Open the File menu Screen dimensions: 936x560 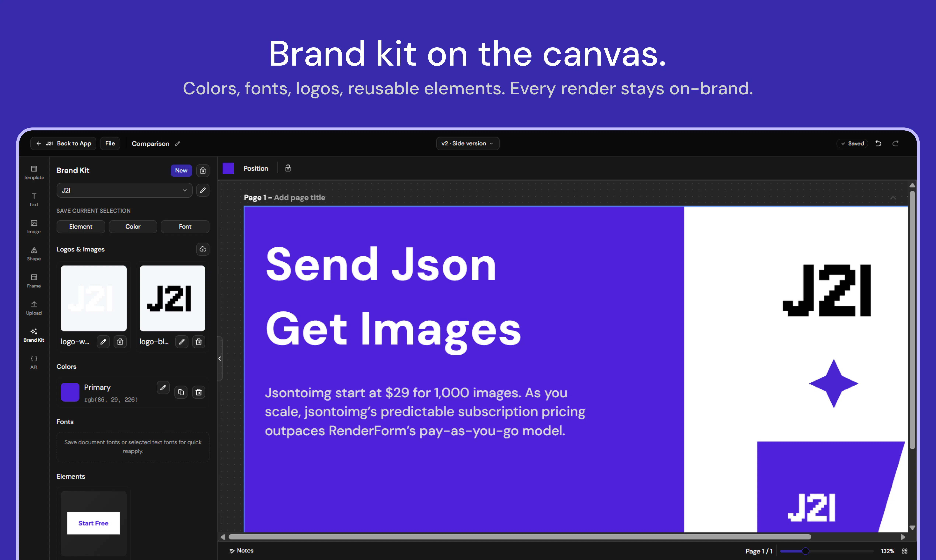[110, 143]
